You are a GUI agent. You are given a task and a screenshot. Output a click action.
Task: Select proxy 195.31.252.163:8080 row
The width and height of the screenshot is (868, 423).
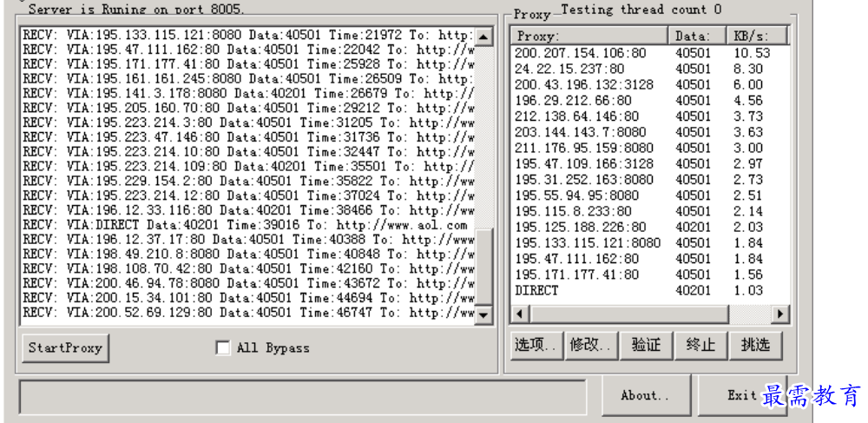click(x=650, y=180)
